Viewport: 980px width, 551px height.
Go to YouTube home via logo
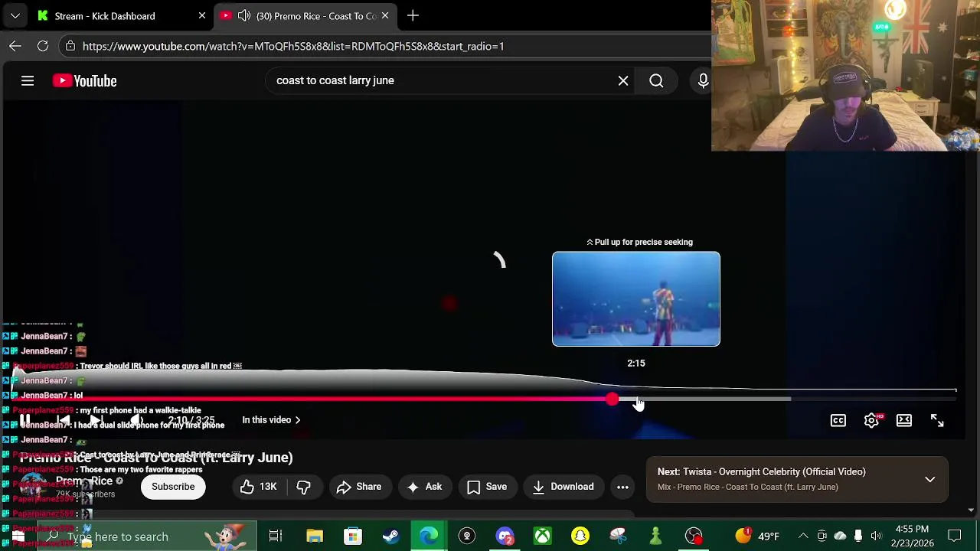click(x=84, y=80)
